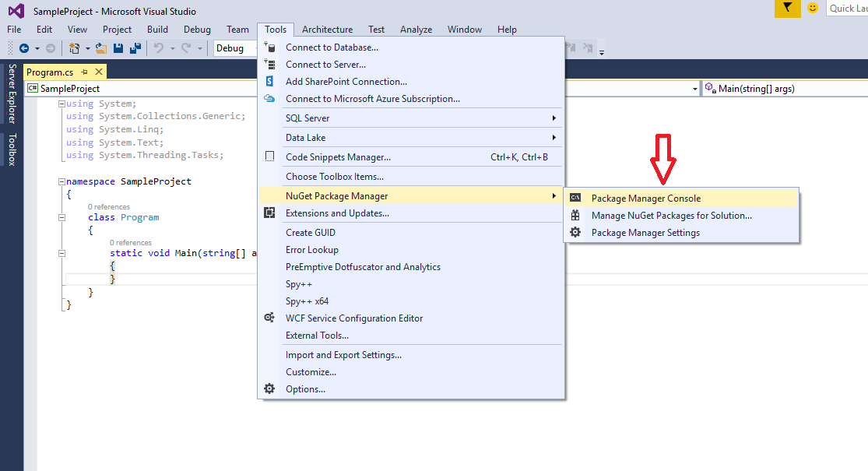Click the Package Manager Settings gear icon
Image resolution: width=868 pixels, height=471 pixels.
(x=576, y=233)
